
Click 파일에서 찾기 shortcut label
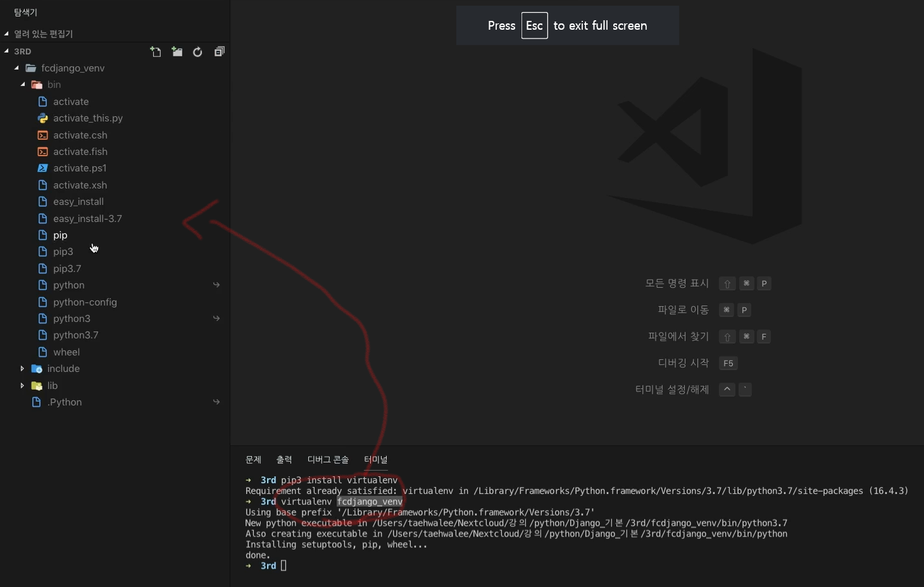pyautogui.click(x=678, y=337)
